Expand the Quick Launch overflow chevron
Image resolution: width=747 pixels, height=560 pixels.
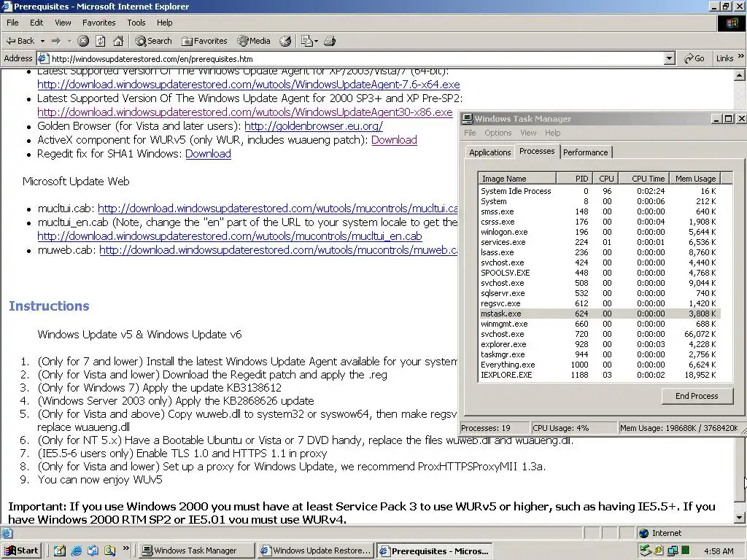tap(125, 548)
